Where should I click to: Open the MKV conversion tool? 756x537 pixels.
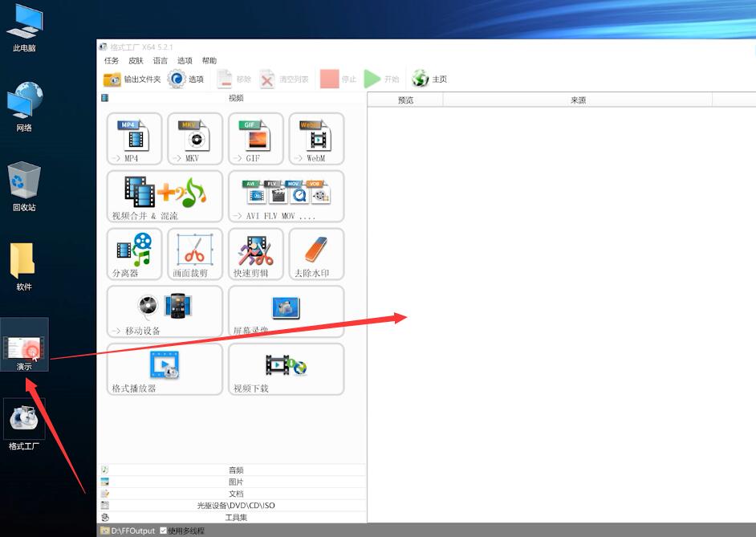(x=195, y=139)
